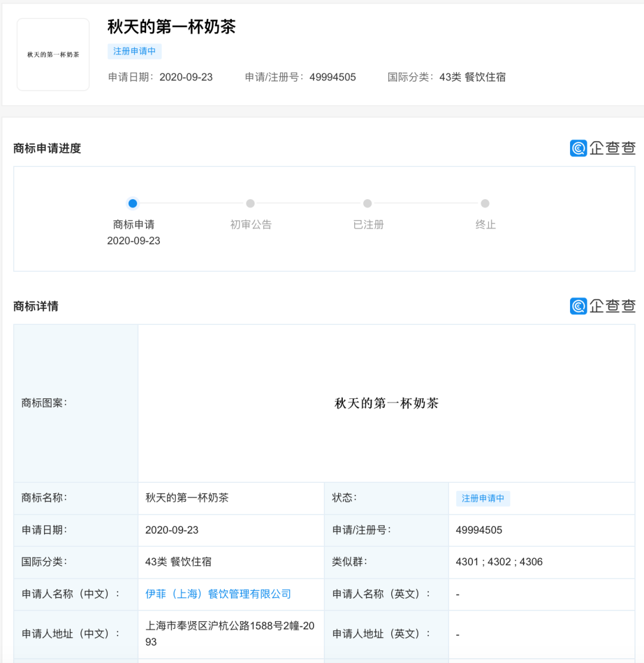Select the 初审公告 progress step dot
Screen dimensions: 644x663
click(250, 203)
